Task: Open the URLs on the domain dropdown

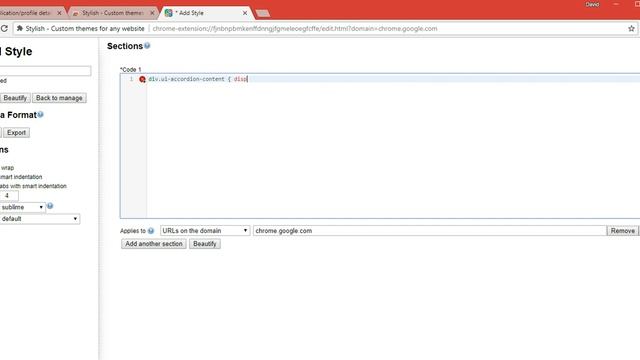Action: (205, 231)
